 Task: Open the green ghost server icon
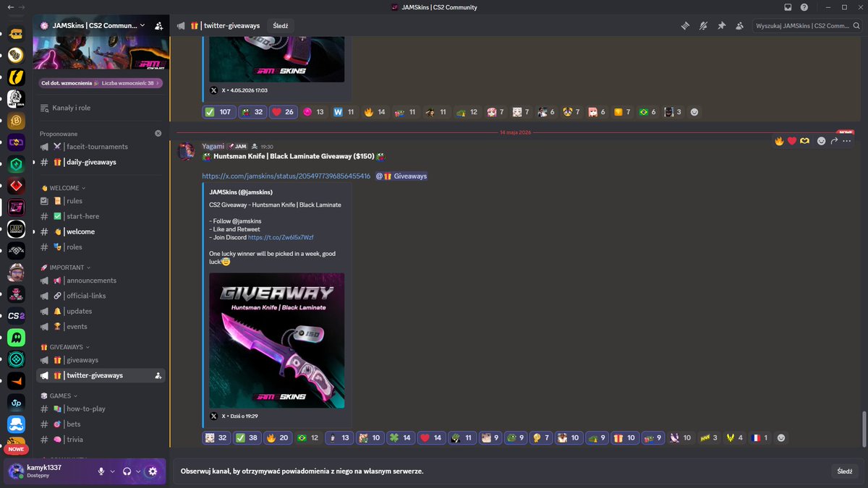point(16,338)
